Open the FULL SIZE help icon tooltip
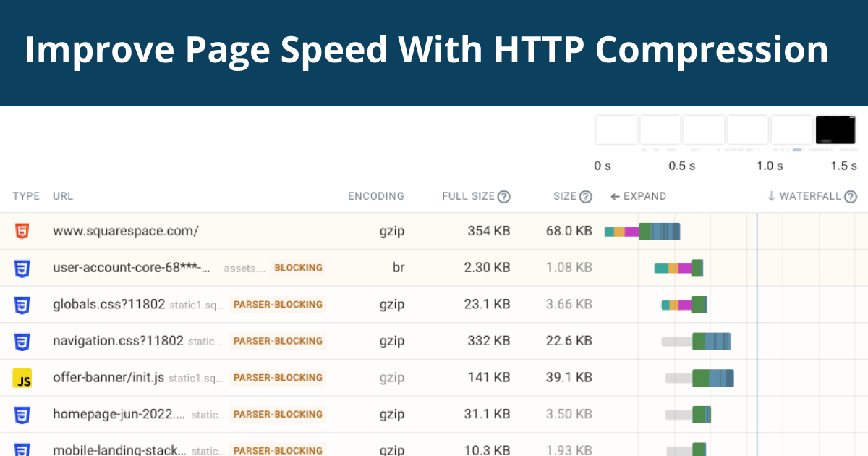The height and width of the screenshot is (456, 868). point(503,195)
